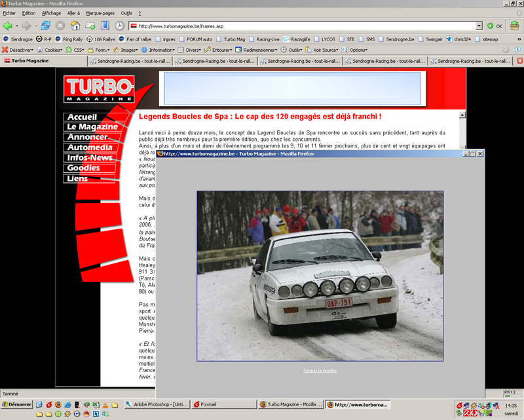Click the new tab toolbar icon
The image size is (524, 420).
[x=90, y=26]
